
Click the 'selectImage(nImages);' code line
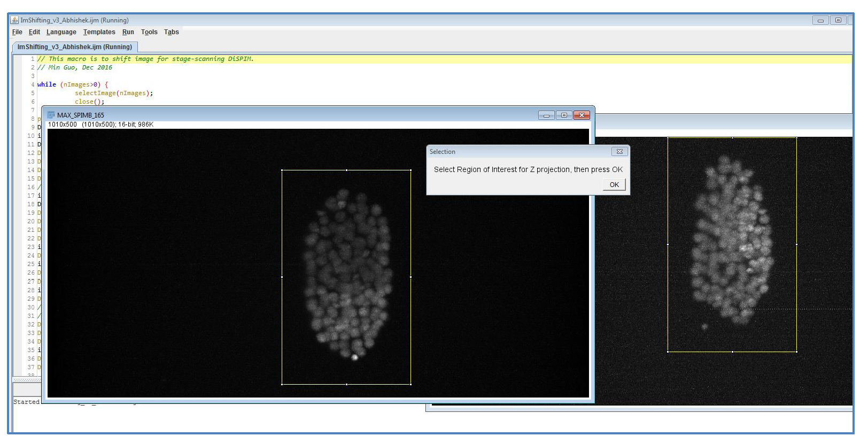pos(114,93)
